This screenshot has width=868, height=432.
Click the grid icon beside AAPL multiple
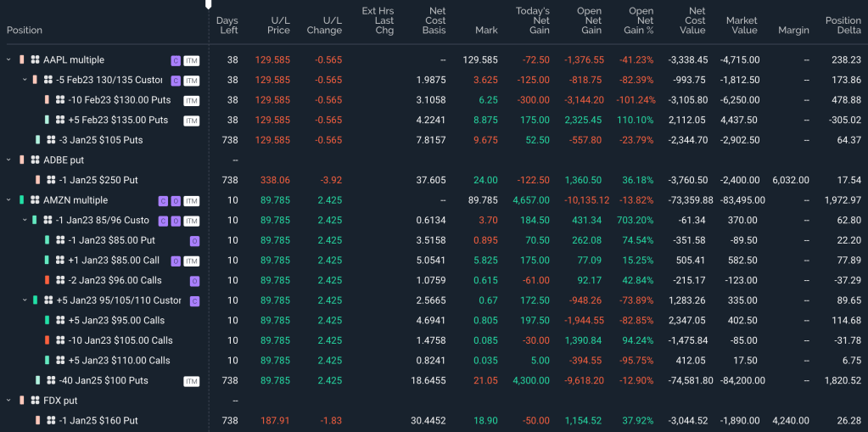point(35,60)
